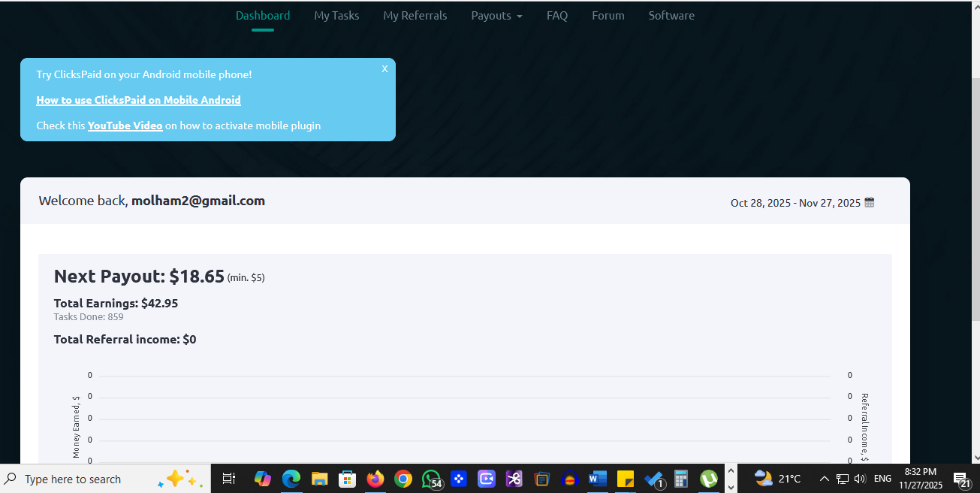Screen dimensions: 980x493
Task: Expand the Payouts dropdown menu
Action: [496, 16]
